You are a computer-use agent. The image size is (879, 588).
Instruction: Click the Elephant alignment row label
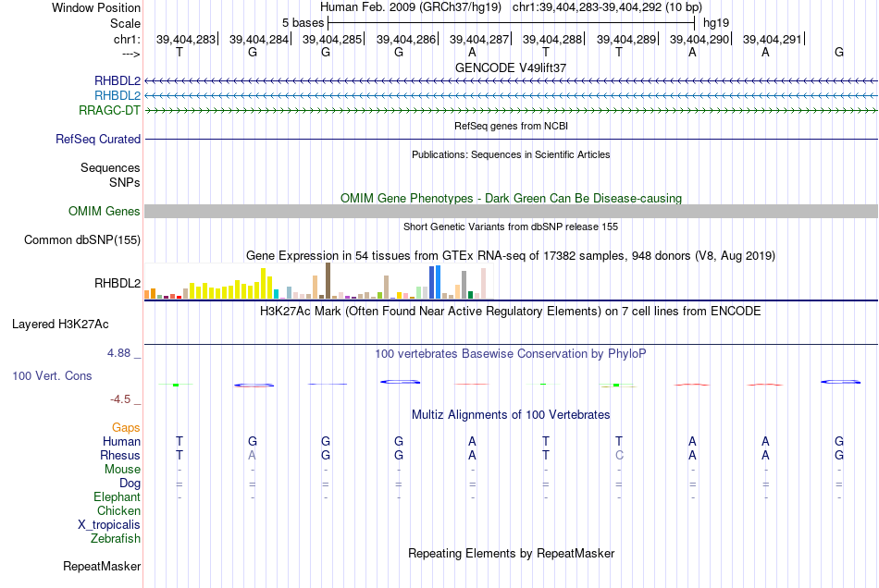(x=118, y=497)
